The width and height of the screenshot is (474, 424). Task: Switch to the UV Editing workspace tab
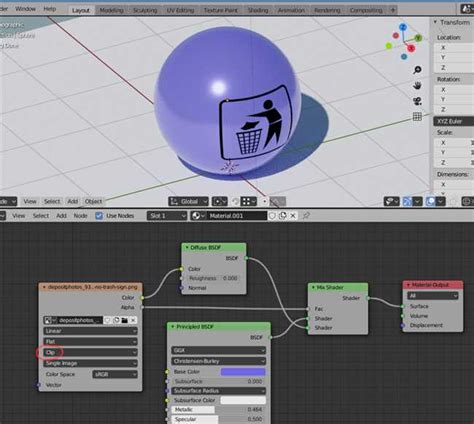[180, 10]
